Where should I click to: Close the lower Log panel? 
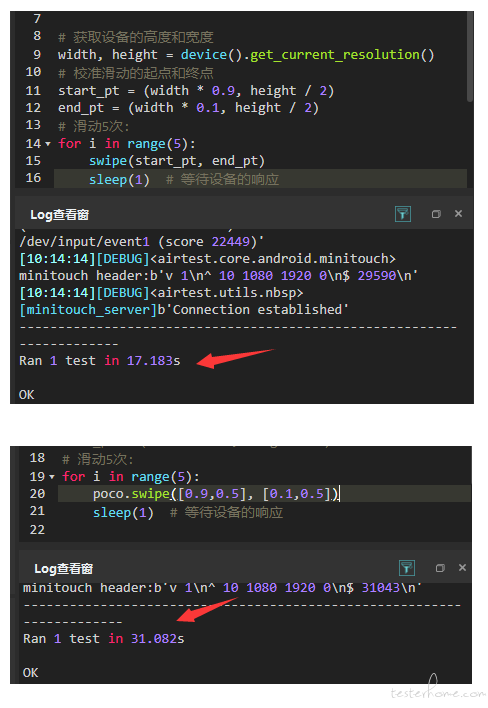(462, 568)
